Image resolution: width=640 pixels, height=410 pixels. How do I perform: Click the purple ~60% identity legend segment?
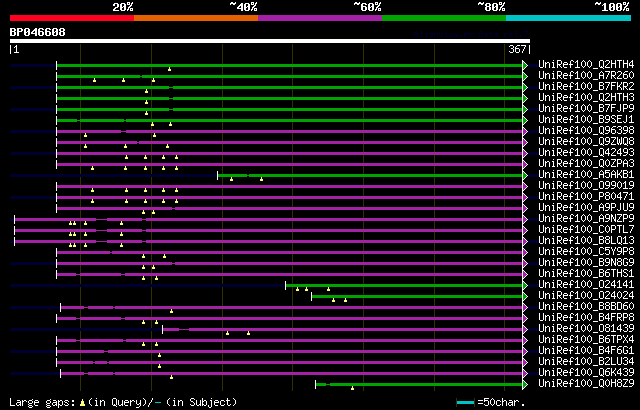pos(320,18)
